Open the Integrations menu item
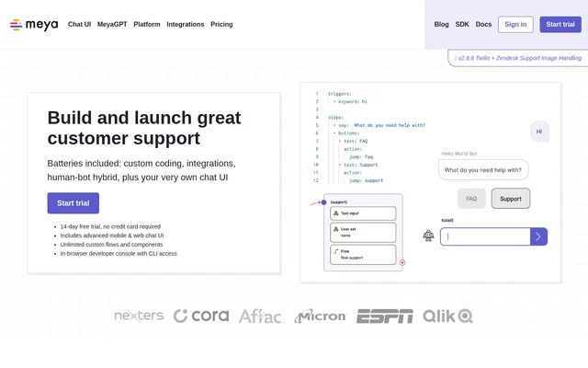Image resolution: width=588 pixels, height=368 pixels. (x=186, y=25)
